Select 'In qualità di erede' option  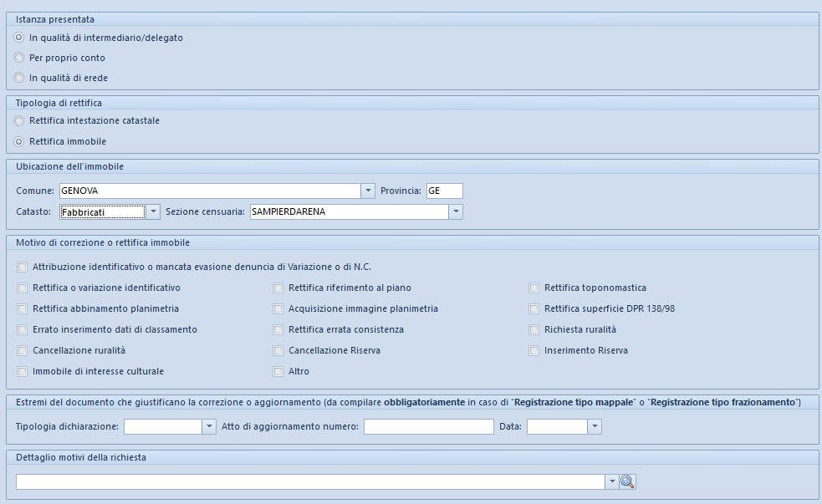tap(19, 78)
